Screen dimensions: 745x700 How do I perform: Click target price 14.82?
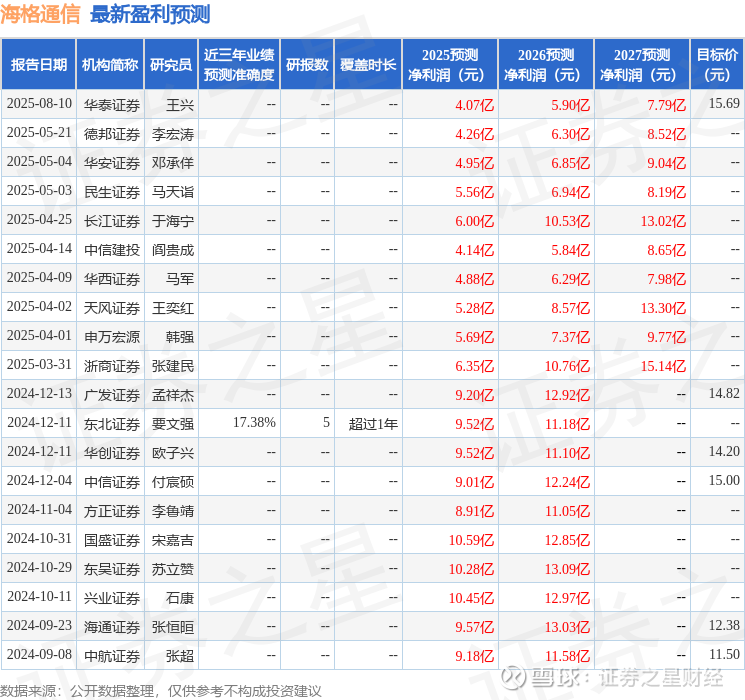pyautogui.click(x=724, y=393)
